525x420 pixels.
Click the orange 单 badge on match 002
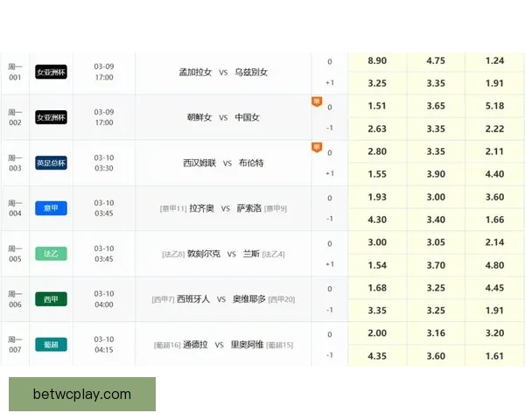click(317, 101)
